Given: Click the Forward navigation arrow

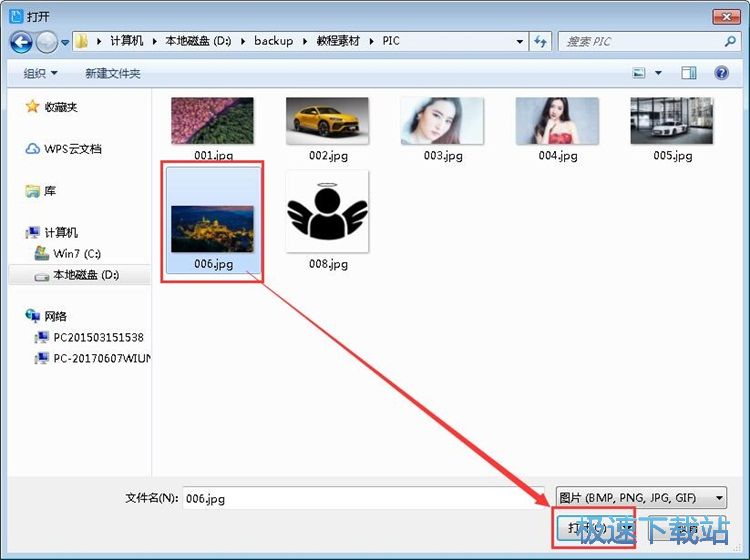Looking at the screenshot, I should tap(46, 42).
